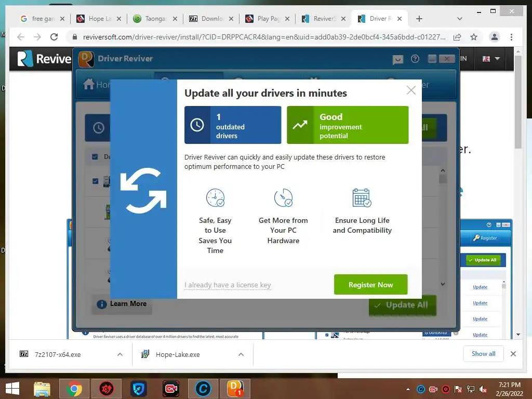The width and height of the screenshot is (532, 399).
Task: Click Register in the background screenshot
Action: (485, 238)
